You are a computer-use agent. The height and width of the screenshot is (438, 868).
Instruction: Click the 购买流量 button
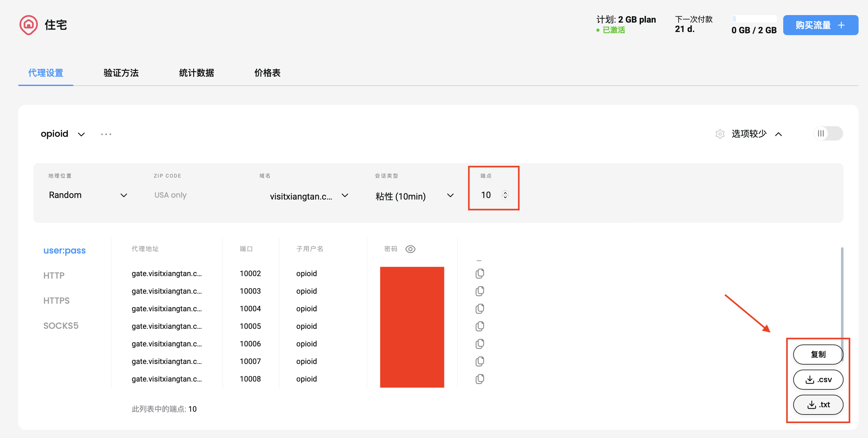820,25
